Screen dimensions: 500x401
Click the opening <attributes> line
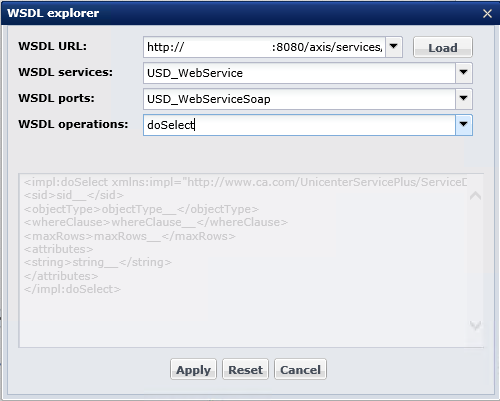[x=58, y=249]
